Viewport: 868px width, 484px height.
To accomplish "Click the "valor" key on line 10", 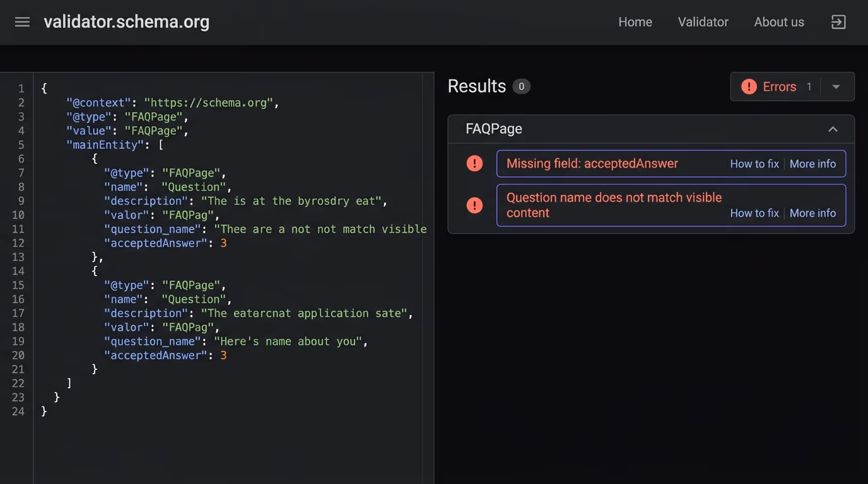I will pyautogui.click(x=127, y=215).
